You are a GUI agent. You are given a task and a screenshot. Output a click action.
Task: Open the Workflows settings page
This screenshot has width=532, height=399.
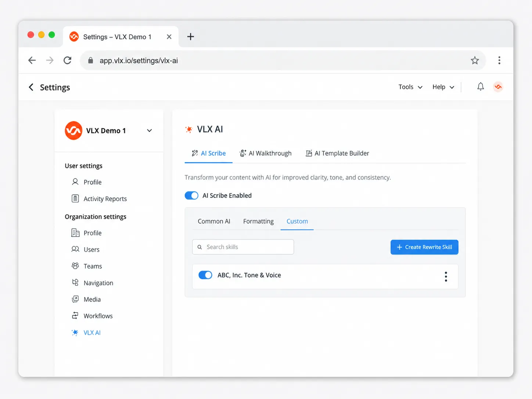tap(98, 316)
